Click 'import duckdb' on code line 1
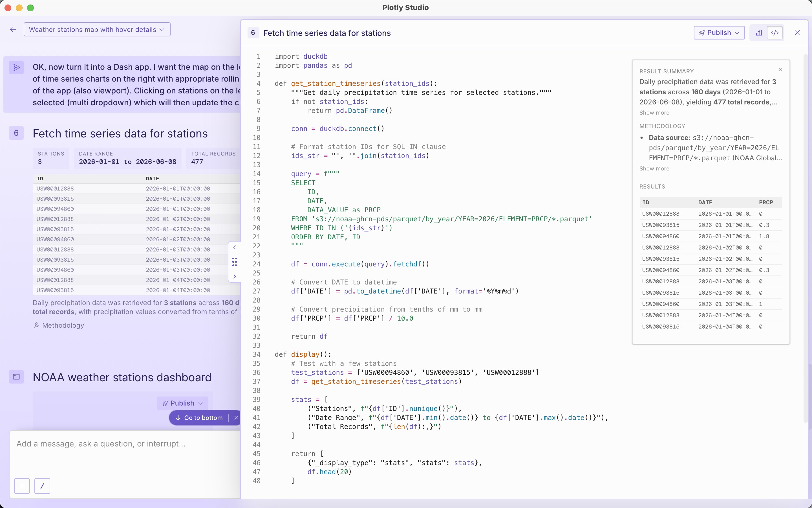Screen dimensions: 812x508 [301, 56]
